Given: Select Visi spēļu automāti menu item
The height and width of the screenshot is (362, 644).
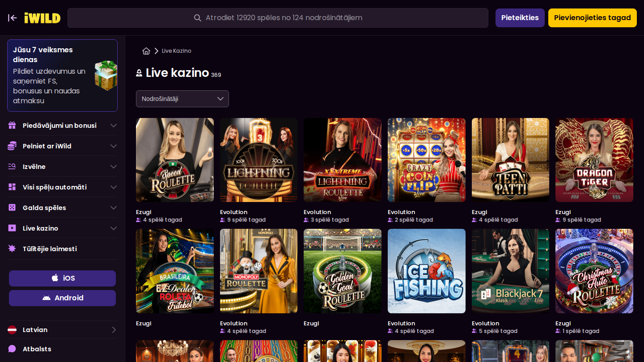Looking at the screenshot, I should [63, 187].
